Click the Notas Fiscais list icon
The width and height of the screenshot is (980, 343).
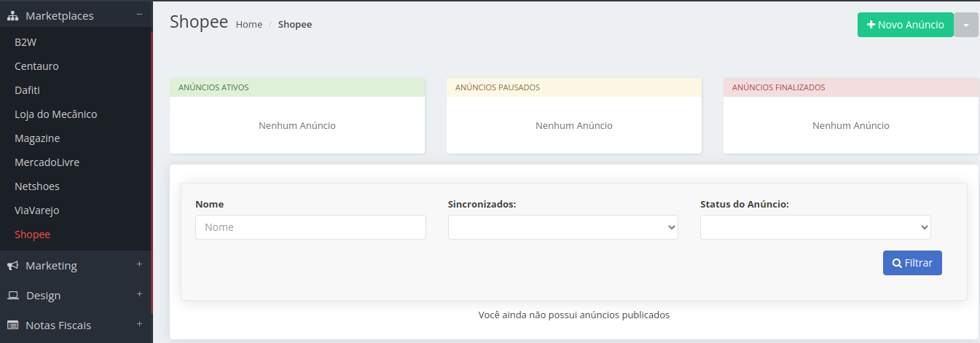point(12,326)
